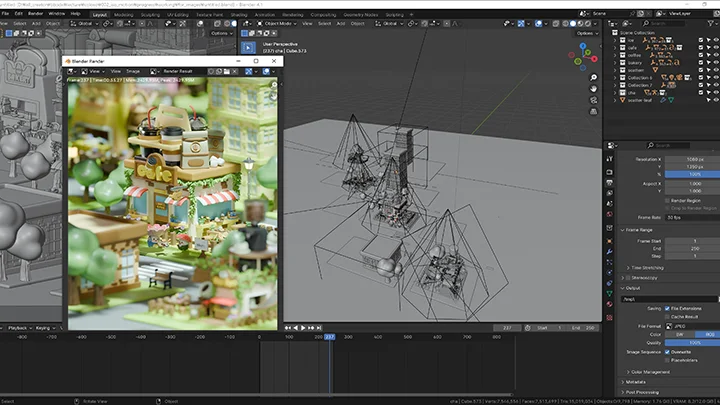
Task: Select RGB color mode button
Action: point(708,334)
